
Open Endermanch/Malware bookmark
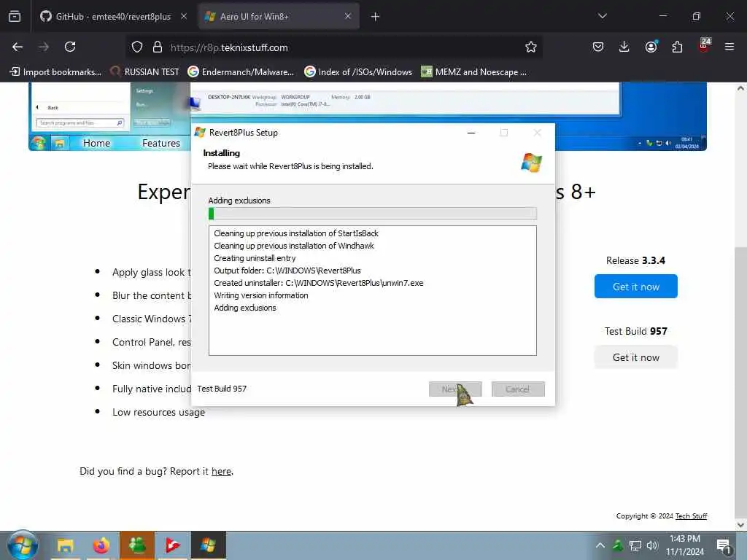(241, 72)
